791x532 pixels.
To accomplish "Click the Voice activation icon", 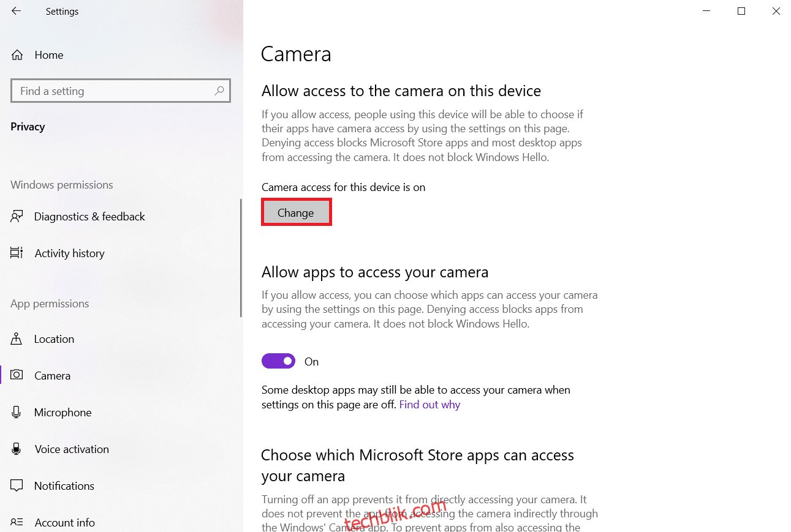I will (17, 449).
